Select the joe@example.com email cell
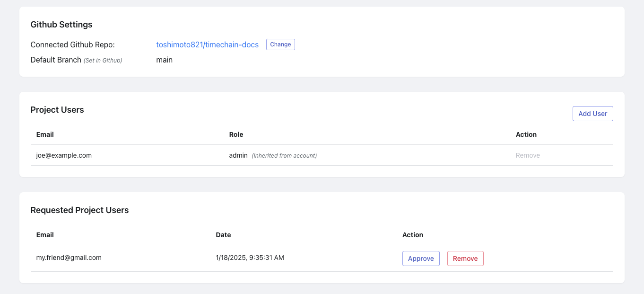This screenshot has height=294, width=644. (64, 155)
